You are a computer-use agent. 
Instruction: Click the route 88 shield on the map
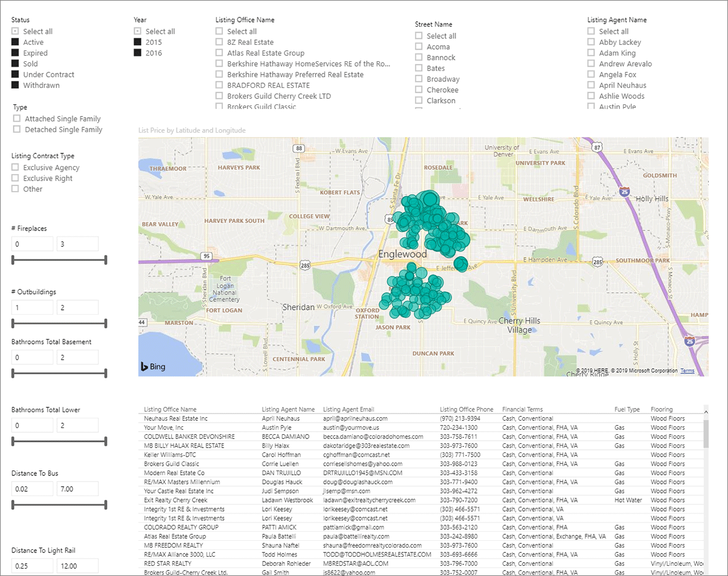(x=298, y=148)
